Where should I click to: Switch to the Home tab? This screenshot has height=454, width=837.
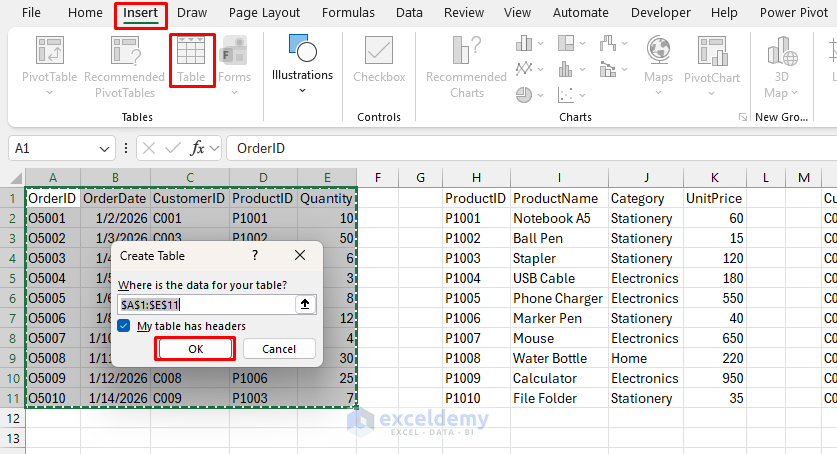(85, 12)
